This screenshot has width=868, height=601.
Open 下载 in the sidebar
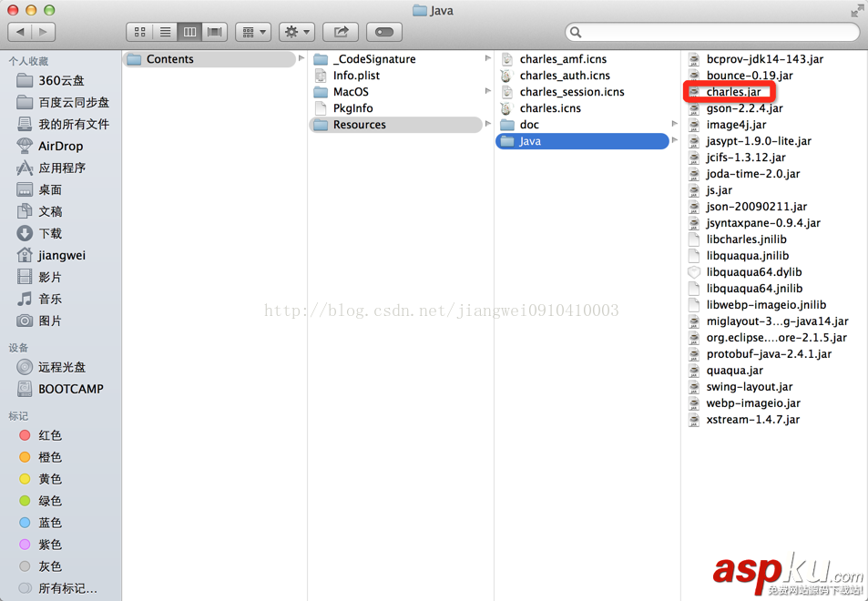click(x=61, y=233)
